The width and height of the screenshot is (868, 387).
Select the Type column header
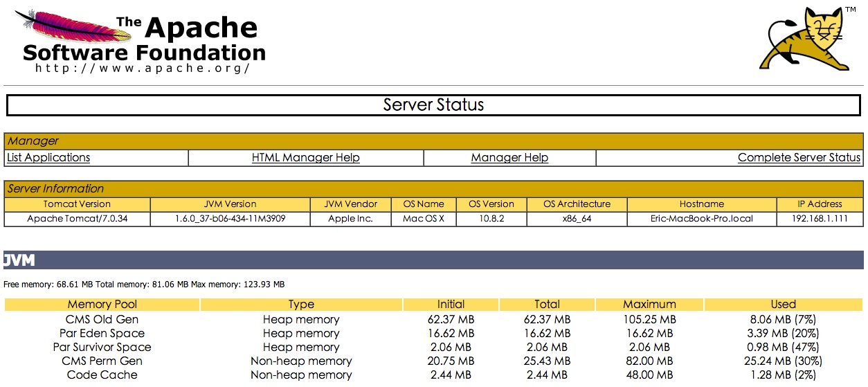click(301, 305)
